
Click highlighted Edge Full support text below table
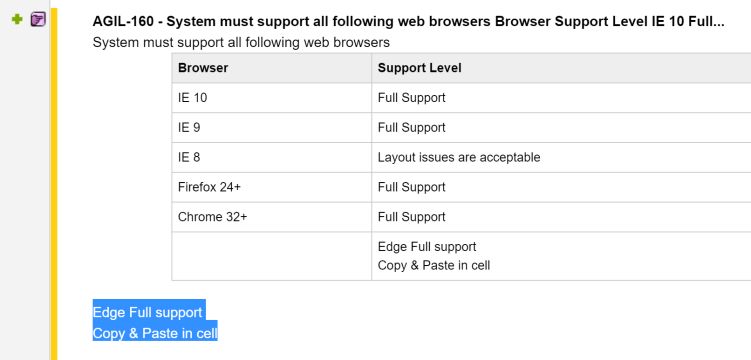click(148, 313)
